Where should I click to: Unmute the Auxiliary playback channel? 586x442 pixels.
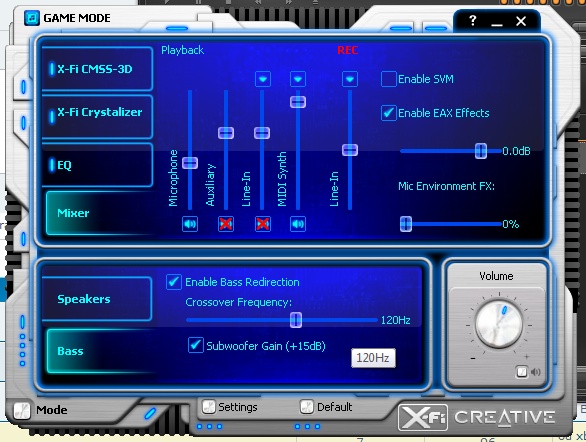(x=226, y=224)
